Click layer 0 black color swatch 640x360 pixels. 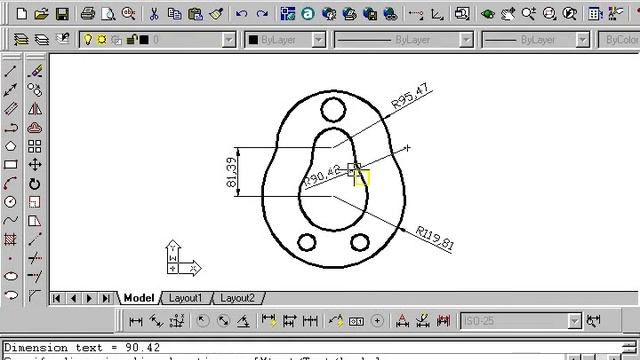144,40
